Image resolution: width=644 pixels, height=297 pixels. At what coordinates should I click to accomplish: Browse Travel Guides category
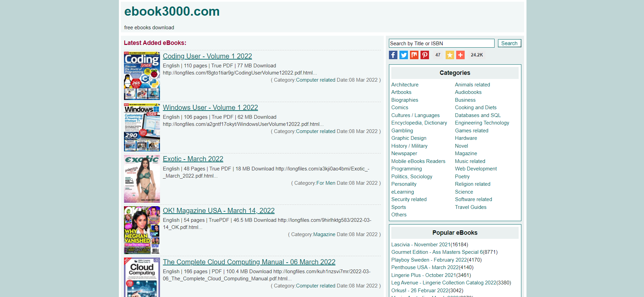(470, 207)
